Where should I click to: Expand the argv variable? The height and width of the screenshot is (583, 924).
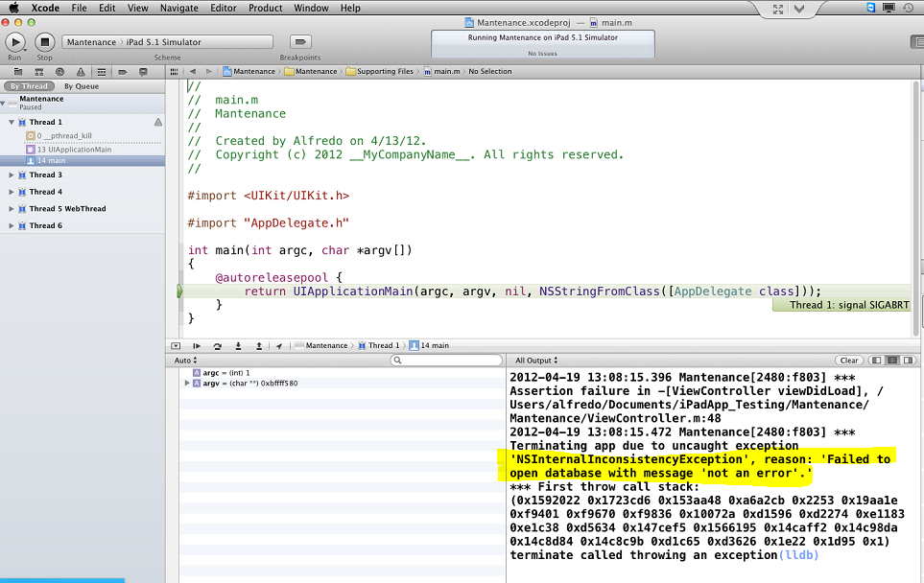coord(187,383)
